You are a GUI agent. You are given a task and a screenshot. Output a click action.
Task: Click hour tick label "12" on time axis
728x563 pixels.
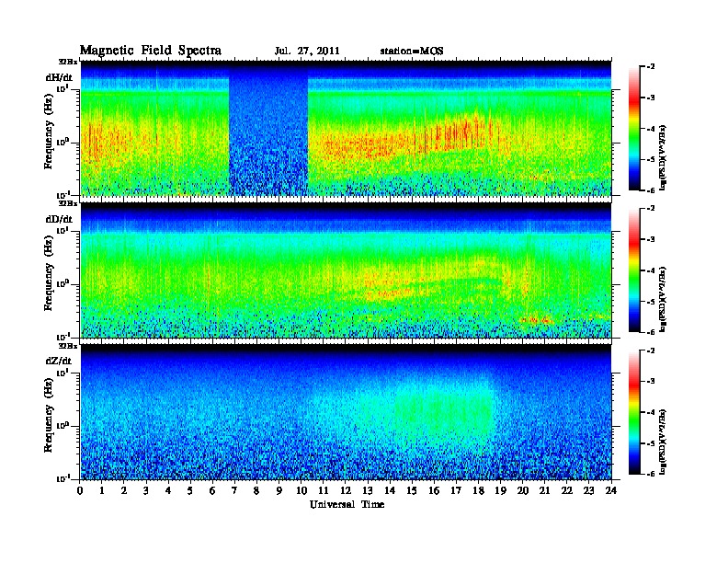click(346, 490)
